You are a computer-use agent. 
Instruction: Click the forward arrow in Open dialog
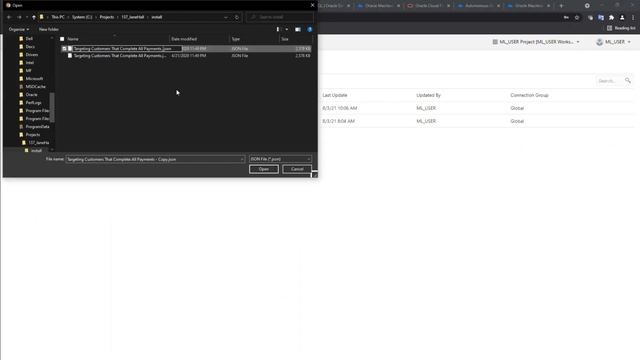[19, 17]
